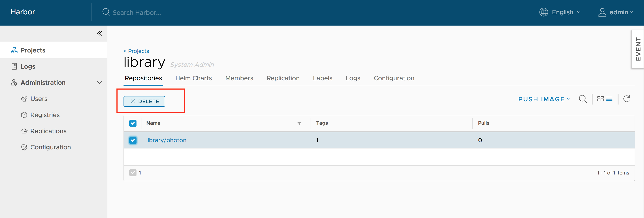The height and width of the screenshot is (218, 644).
Task: Collapse the Administration section
Action: tap(99, 83)
